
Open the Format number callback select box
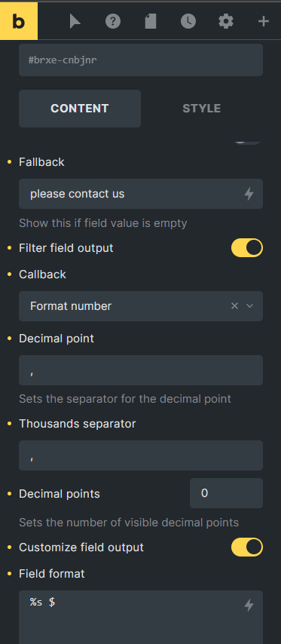(x=141, y=306)
